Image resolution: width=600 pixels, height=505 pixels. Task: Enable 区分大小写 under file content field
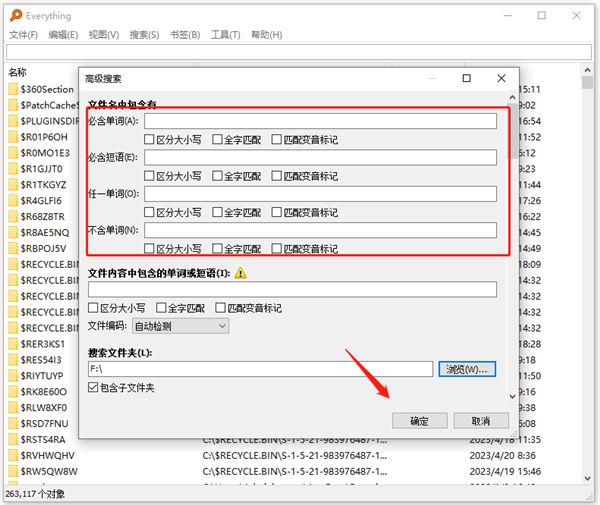[x=93, y=308]
